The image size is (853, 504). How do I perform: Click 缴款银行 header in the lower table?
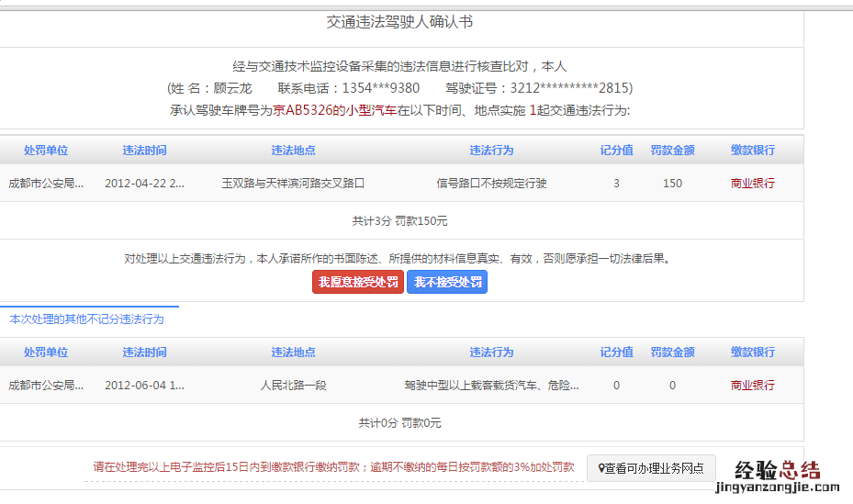coord(752,353)
